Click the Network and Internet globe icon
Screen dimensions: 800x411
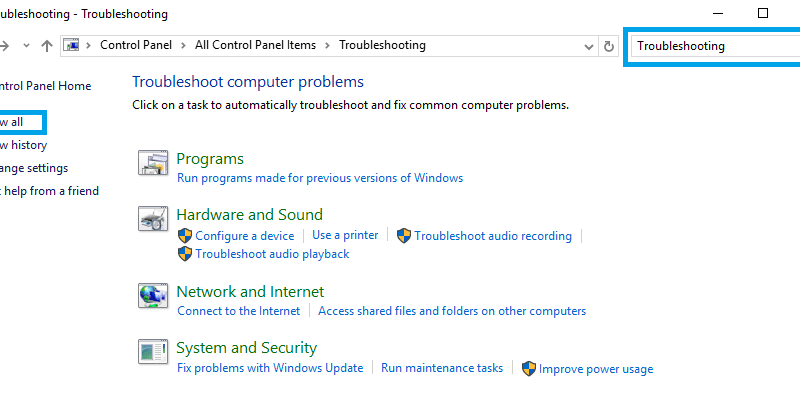[x=153, y=296]
